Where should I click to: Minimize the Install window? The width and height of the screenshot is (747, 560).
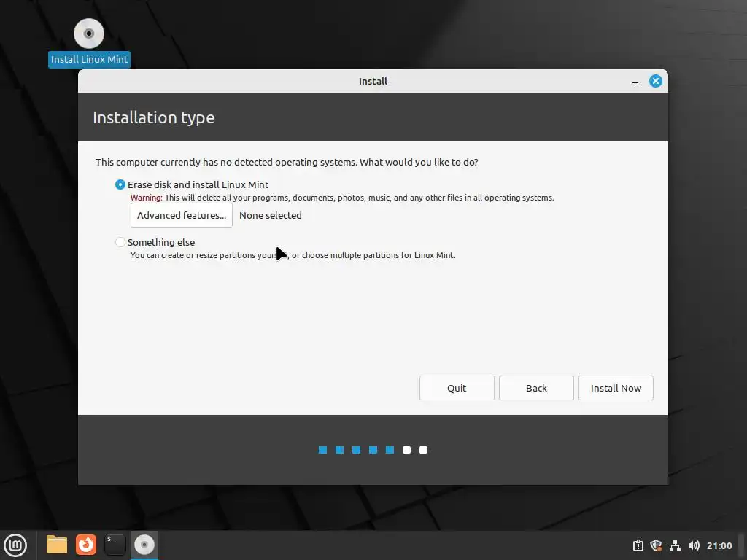[x=635, y=82]
